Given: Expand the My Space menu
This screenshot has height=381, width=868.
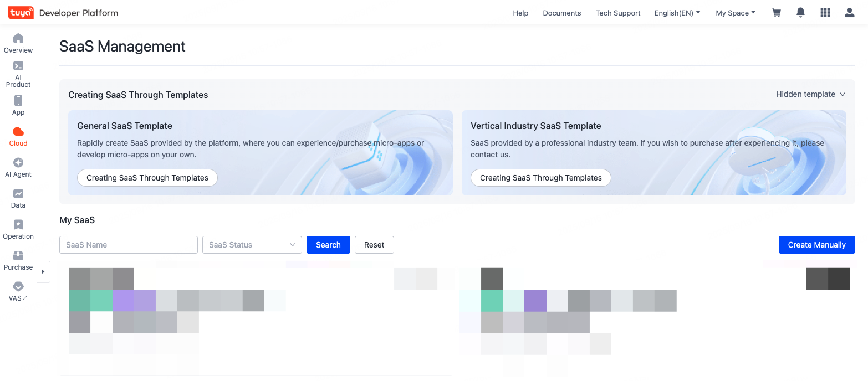Looking at the screenshot, I should (x=735, y=12).
